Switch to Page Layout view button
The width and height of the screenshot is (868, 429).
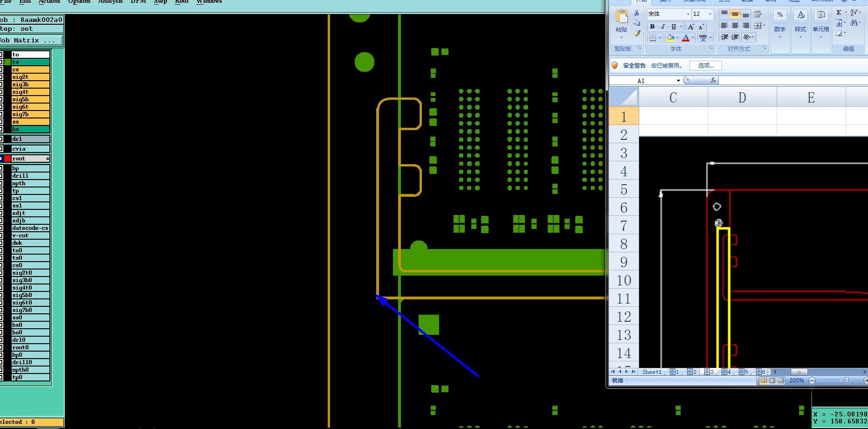click(x=772, y=381)
